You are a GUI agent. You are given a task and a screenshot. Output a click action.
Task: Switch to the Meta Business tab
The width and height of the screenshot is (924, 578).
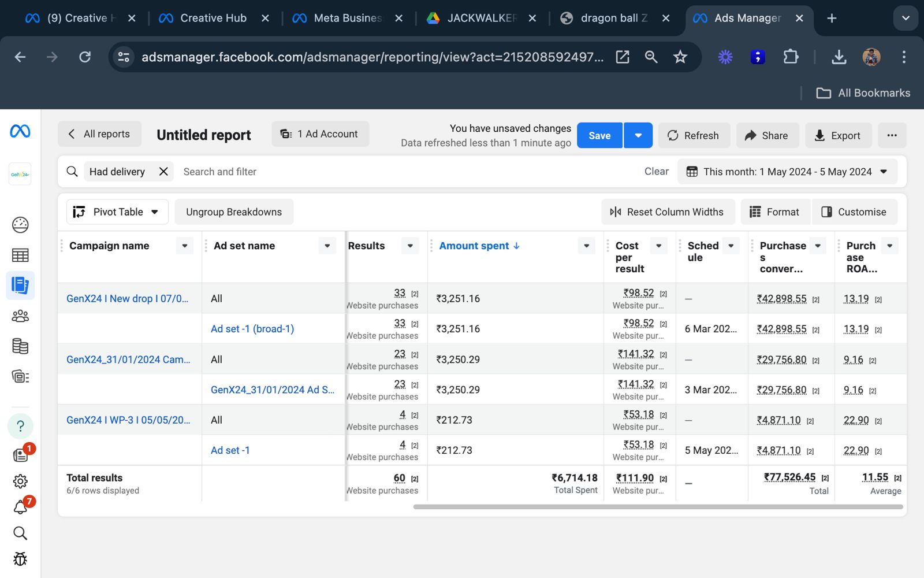tap(347, 18)
